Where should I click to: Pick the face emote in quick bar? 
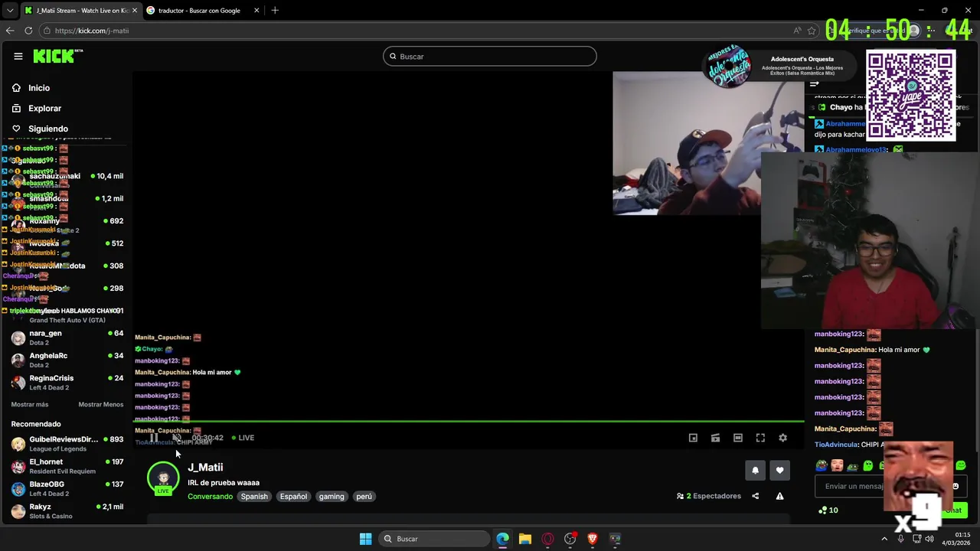point(837,465)
